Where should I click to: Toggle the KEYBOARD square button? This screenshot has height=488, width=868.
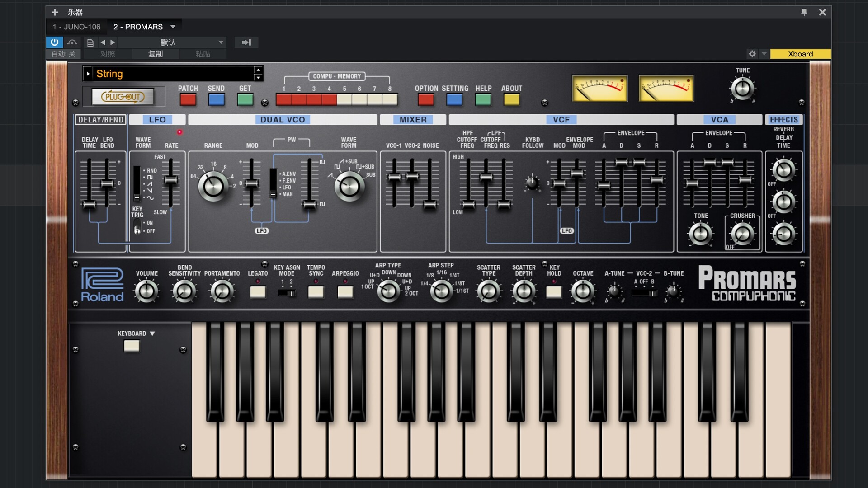coord(132,346)
